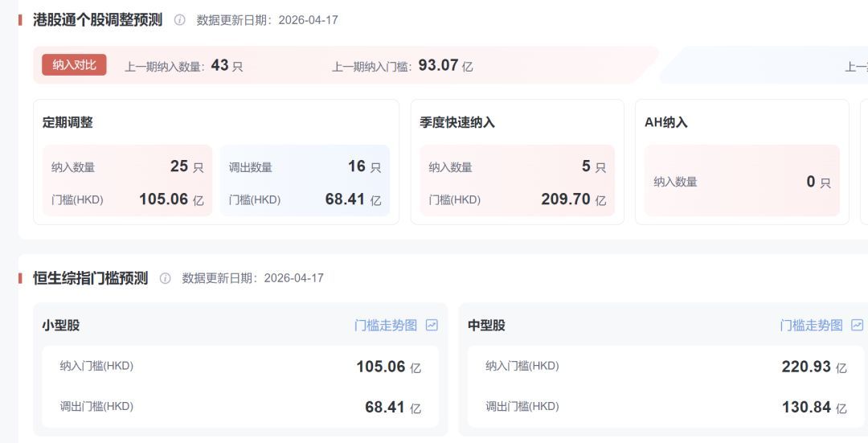Click 季度快速纳入 纳入数量 5只 card
Screen dimensions: 868x443
[517, 181]
